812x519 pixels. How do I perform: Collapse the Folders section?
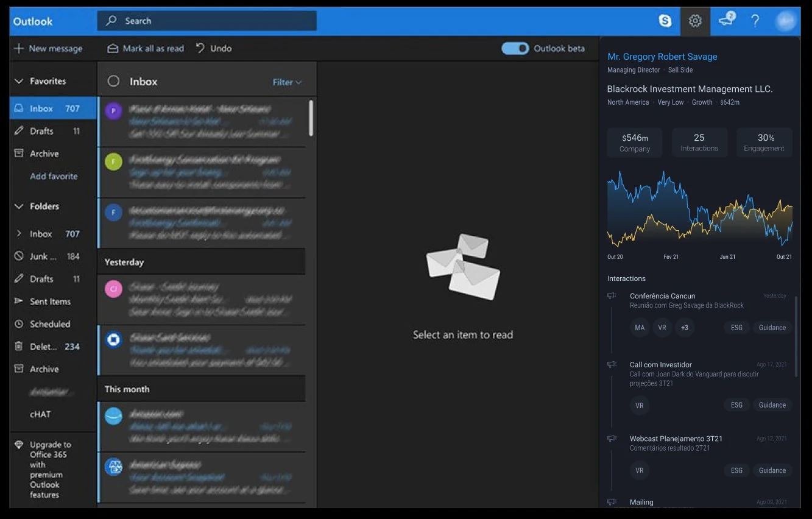tap(19, 207)
